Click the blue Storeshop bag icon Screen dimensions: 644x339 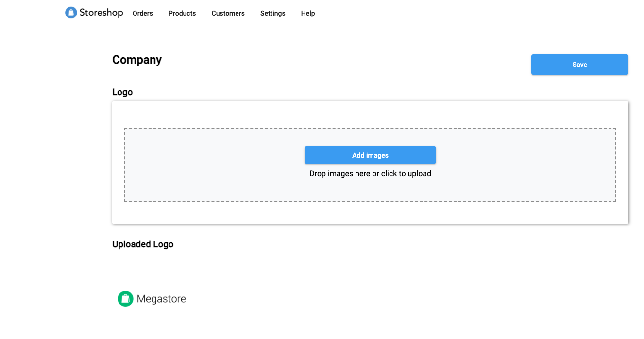pos(71,13)
